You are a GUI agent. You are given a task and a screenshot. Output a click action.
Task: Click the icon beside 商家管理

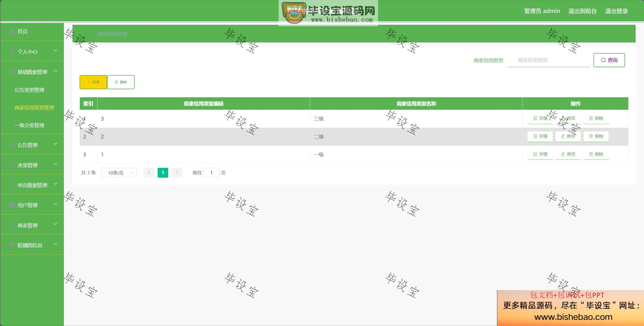point(11,225)
